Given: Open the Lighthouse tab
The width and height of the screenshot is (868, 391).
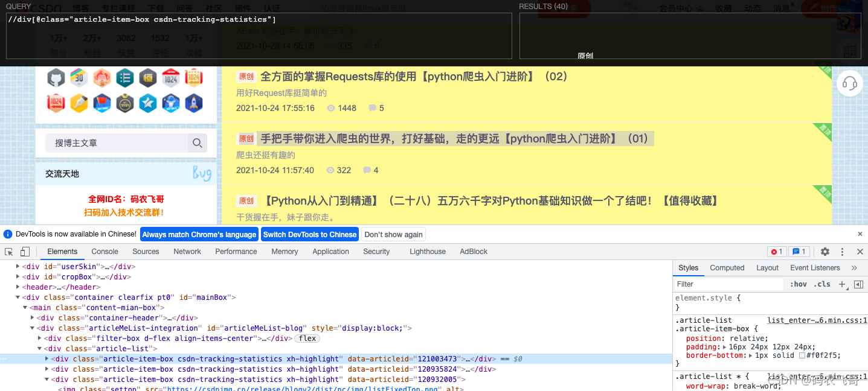Looking at the screenshot, I should pos(428,252).
